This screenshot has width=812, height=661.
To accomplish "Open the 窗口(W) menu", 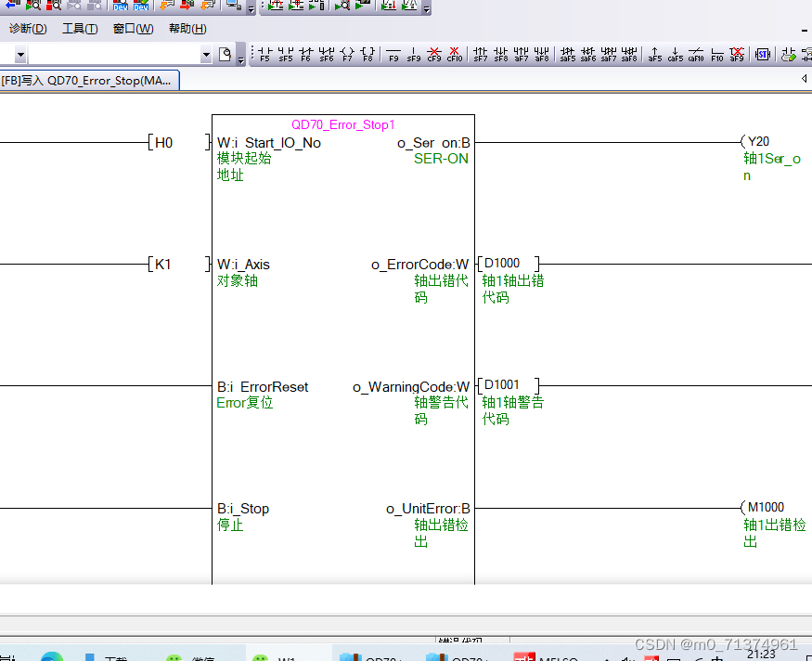I will point(133,29).
